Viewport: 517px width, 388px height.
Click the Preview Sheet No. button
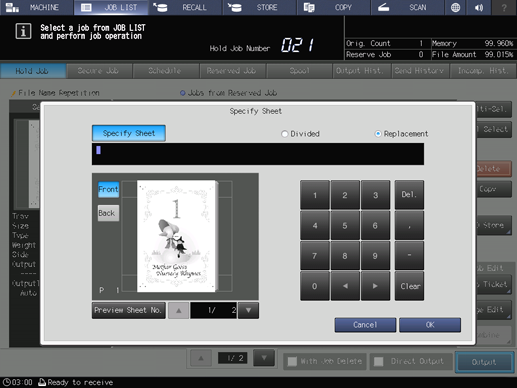pyautogui.click(x=129, y=310)
